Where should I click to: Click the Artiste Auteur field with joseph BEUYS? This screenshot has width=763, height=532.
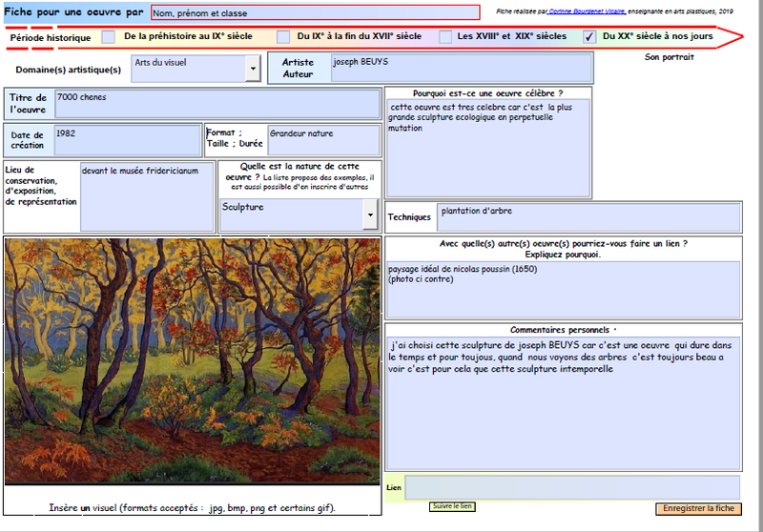coord(461,68)
